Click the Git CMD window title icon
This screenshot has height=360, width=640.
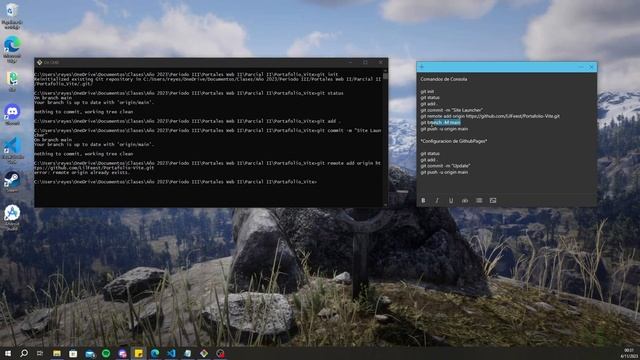click(x=39, y=62)
